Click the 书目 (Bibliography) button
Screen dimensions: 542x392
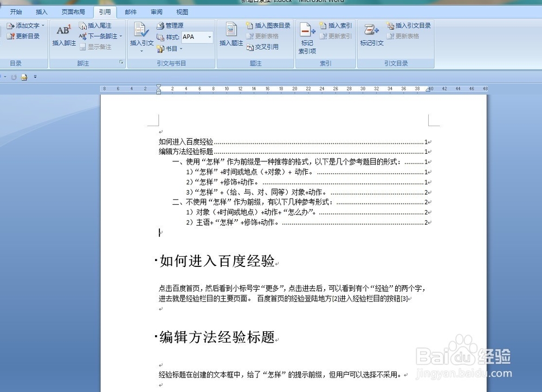click(x=169, y=49)
